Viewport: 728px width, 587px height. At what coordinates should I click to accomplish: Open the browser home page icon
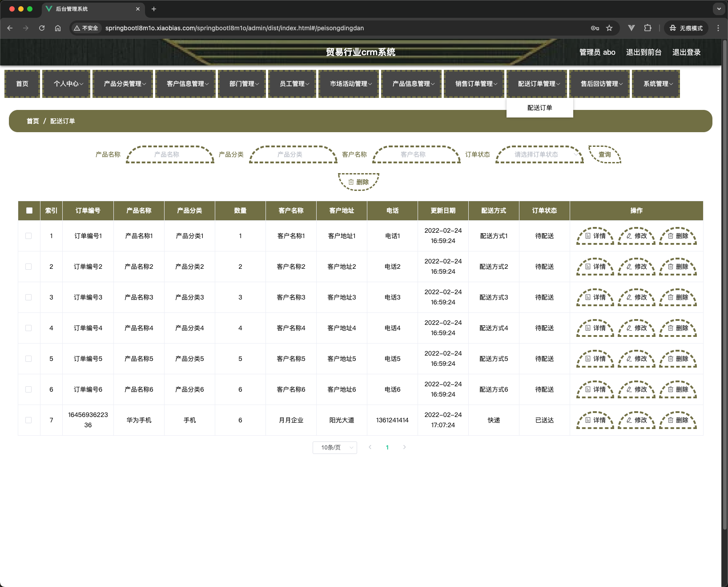tap(58, 28)
